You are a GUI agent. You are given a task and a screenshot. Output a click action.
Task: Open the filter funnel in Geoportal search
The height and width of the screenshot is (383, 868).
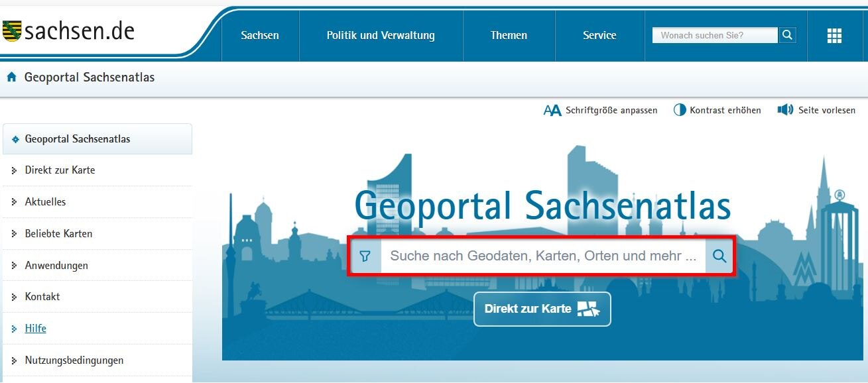point(365,256)
